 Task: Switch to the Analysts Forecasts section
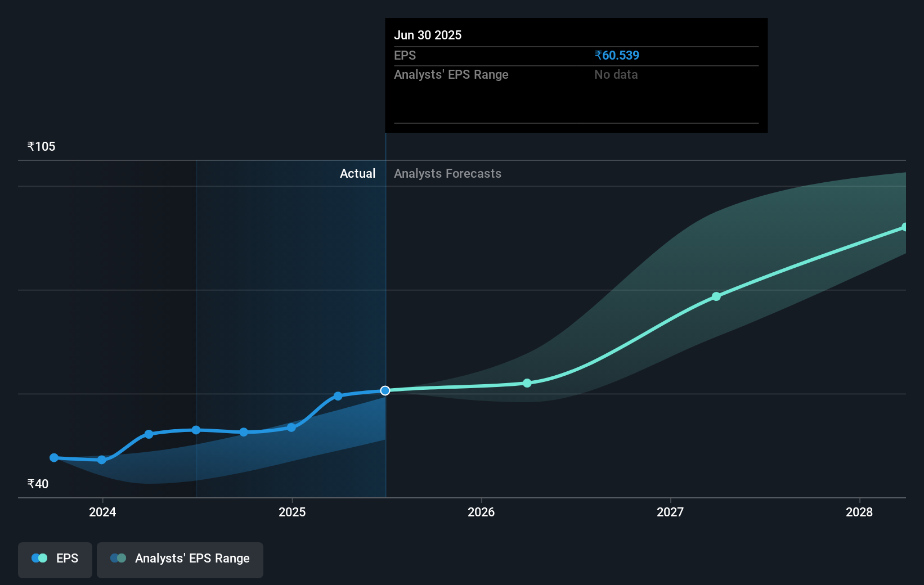[x=447, y=173]
